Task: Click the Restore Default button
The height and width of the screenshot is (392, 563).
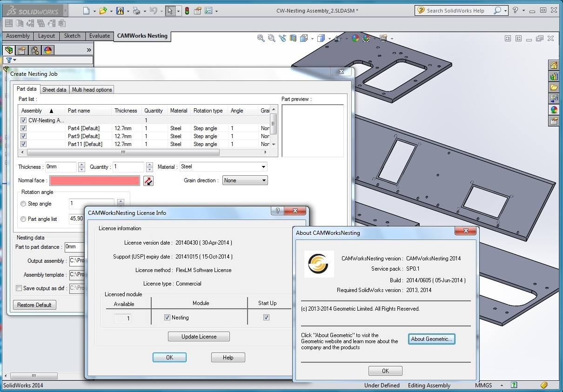Action: [34, 305]
